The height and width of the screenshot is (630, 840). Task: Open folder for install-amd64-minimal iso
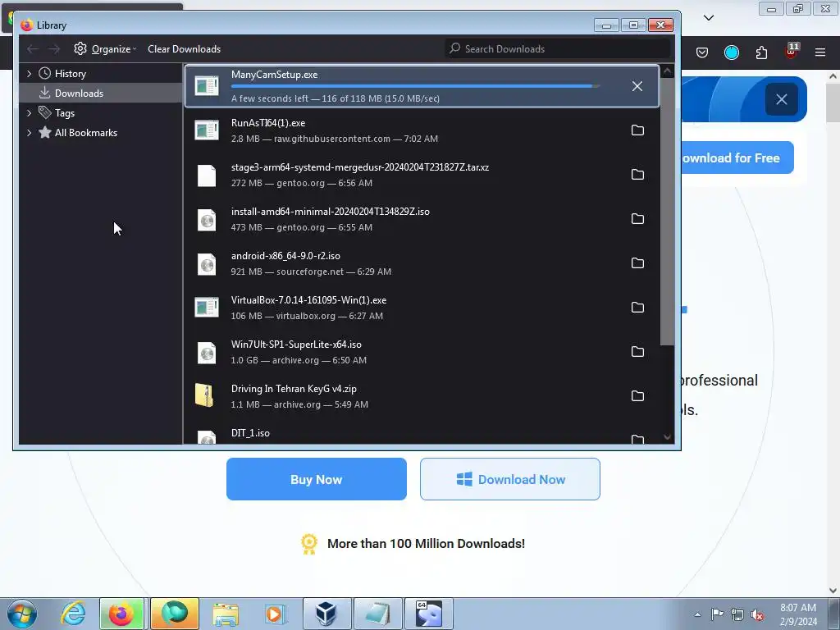637,218
